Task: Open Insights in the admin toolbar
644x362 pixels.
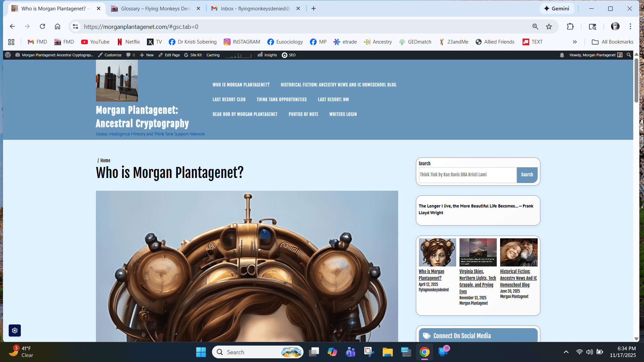Action: (x=267, y=55)
